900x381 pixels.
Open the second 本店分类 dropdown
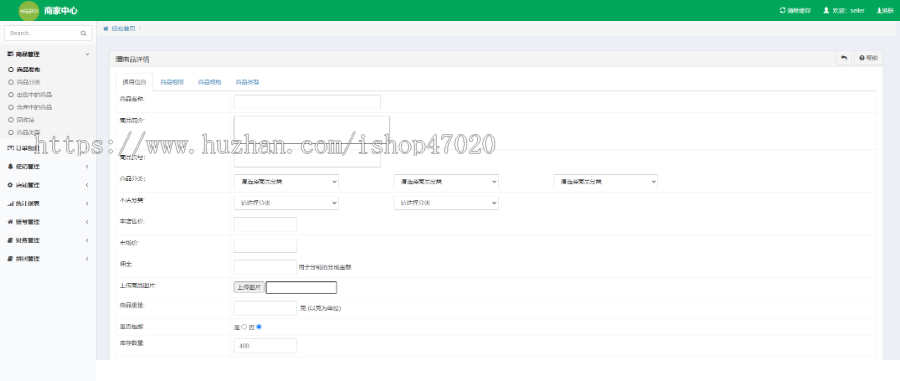(446, 203)
